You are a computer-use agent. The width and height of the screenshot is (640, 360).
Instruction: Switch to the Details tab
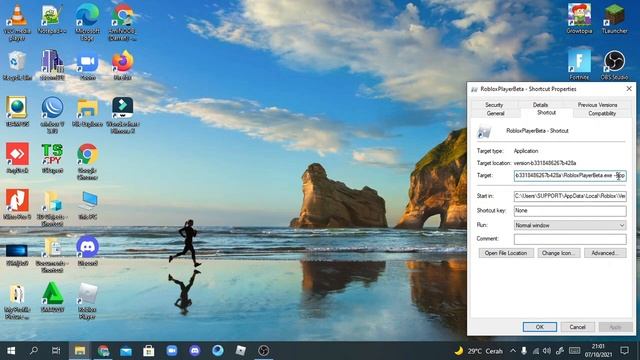coord(540,105)
